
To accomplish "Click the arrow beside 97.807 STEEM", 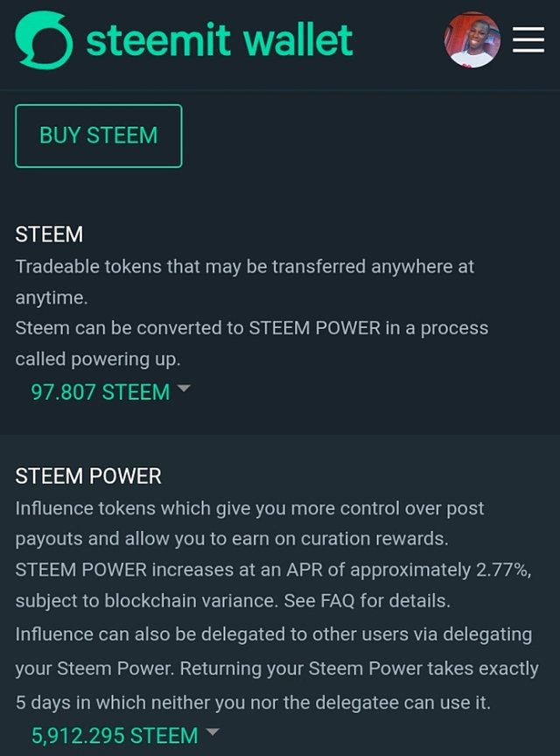I will [184, 388].
